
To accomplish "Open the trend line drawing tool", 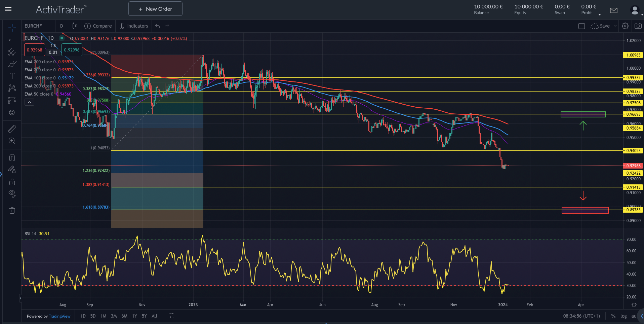I will (12, 39).
